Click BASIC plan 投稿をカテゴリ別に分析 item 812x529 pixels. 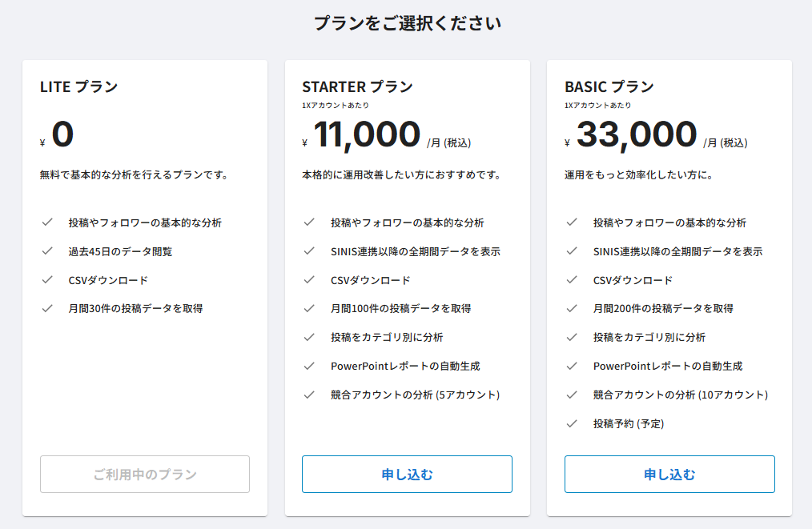(x=649, y=338)
